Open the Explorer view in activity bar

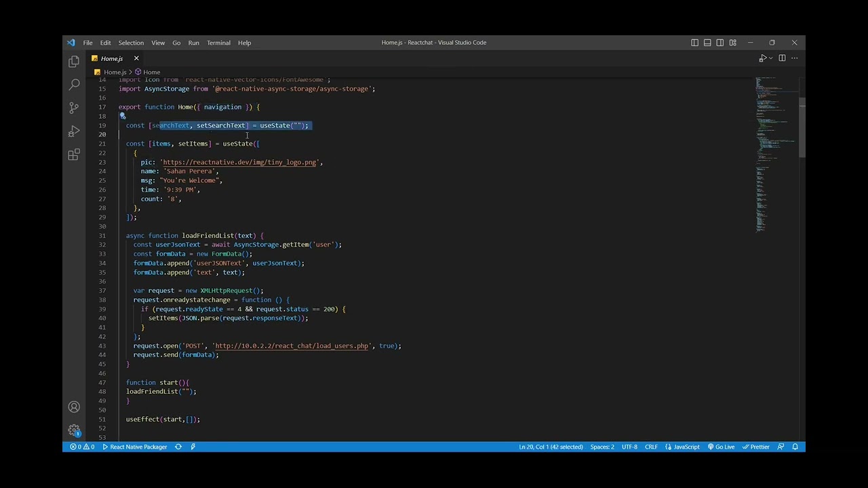[74, 62]
